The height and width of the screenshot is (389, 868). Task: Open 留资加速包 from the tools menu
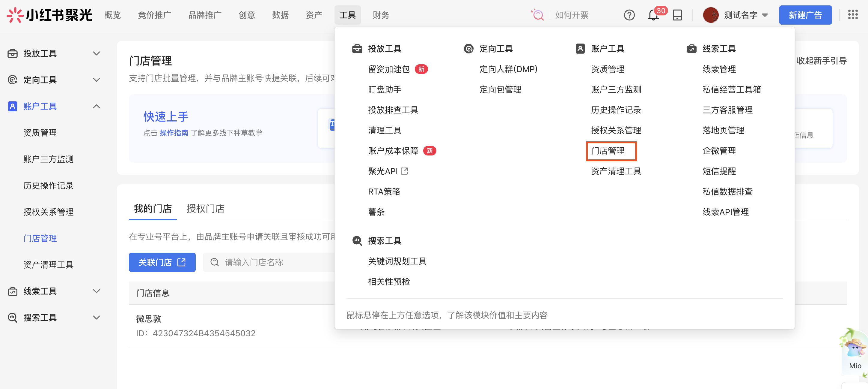389,69
